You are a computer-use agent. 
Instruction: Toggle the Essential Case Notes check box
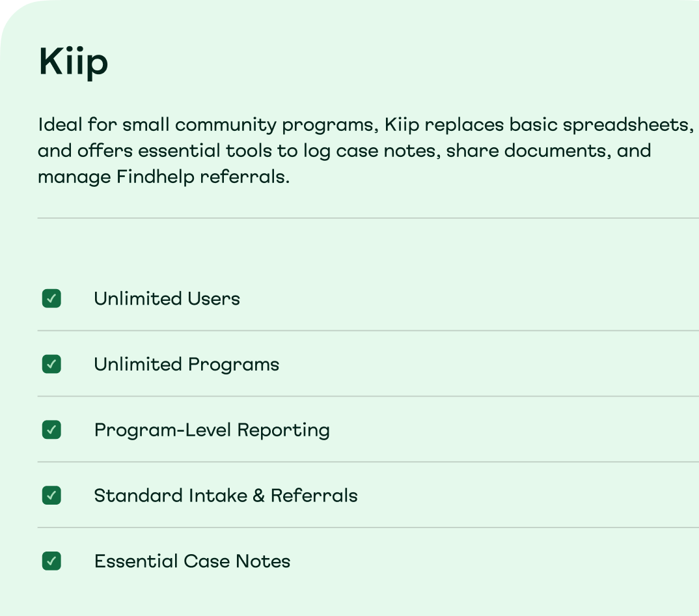(x=51, y=561)
